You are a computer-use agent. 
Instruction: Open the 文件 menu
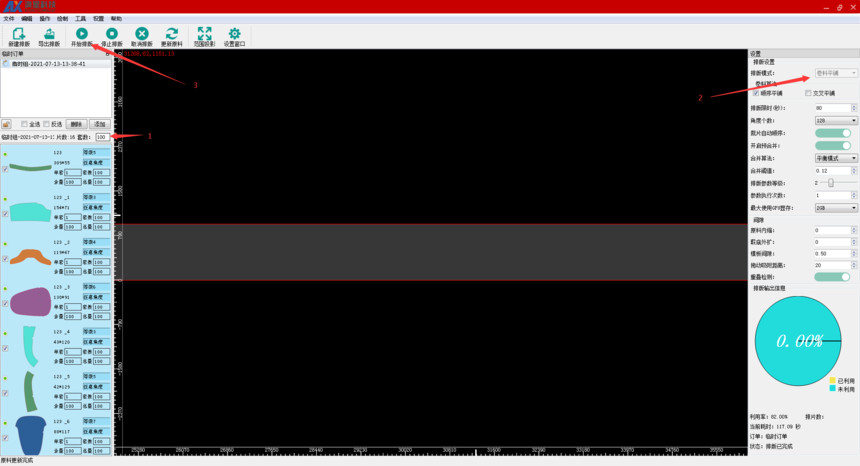click(9, 19)
